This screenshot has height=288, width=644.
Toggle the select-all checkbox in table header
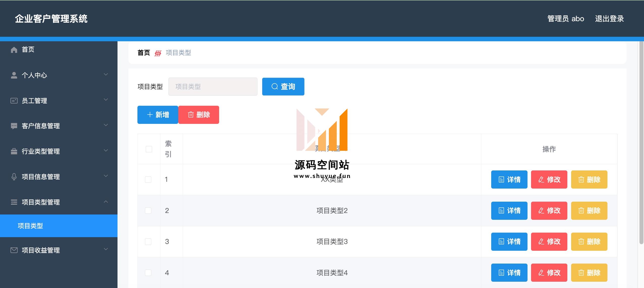tap(149, 149)
